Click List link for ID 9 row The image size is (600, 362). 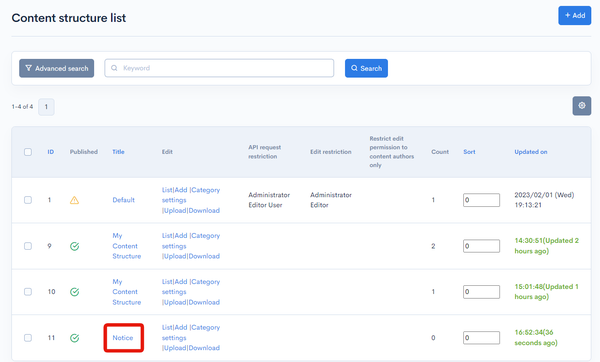pos(167,236)
